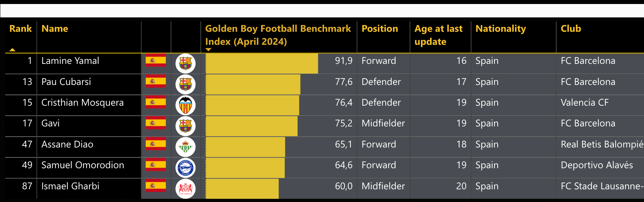Click Spain flag next to Gavi
644x202 pixels.
click(156, 123)
